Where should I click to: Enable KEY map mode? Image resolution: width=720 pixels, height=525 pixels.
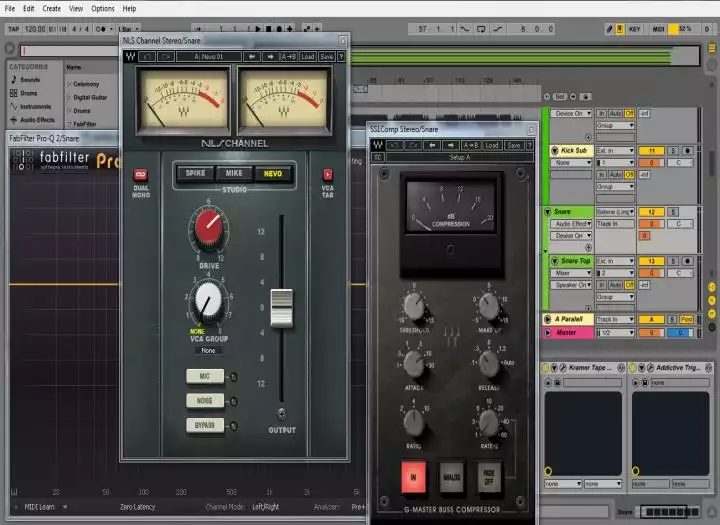click(635, 29)
